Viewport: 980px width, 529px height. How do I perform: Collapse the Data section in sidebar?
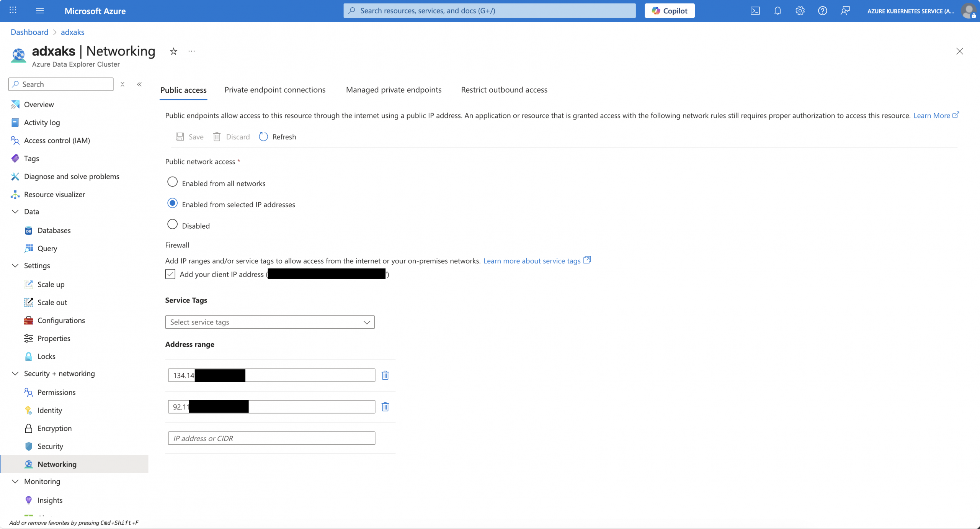coord(15,212)
